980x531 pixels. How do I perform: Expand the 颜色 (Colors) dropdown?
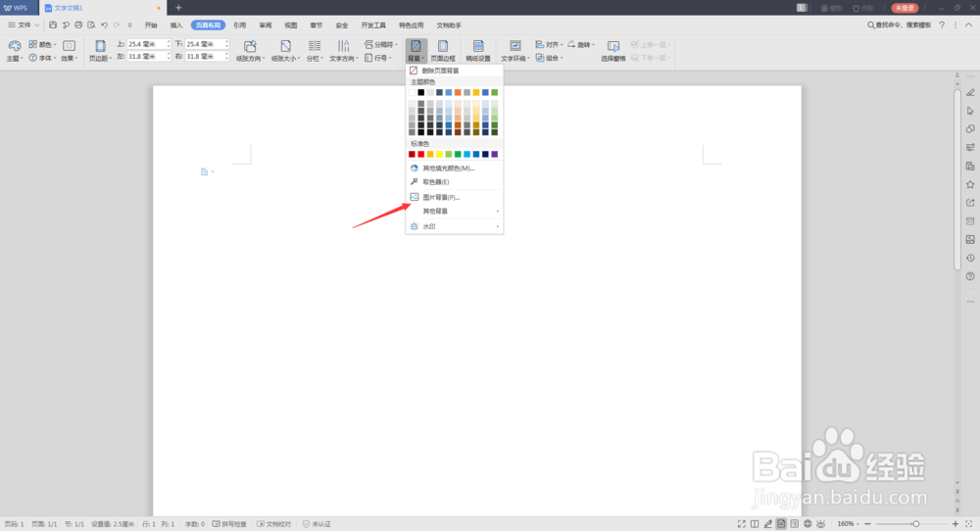point(42,44)
